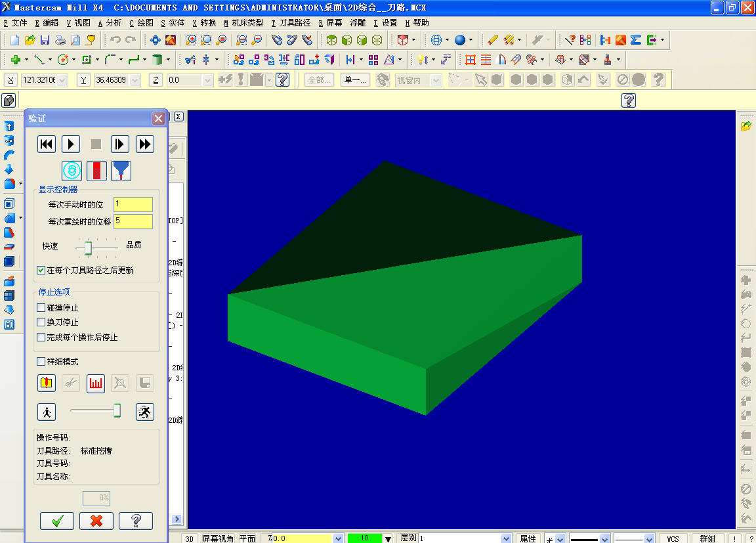Open the line style dropdown in status bar

(x=604, y=538)
